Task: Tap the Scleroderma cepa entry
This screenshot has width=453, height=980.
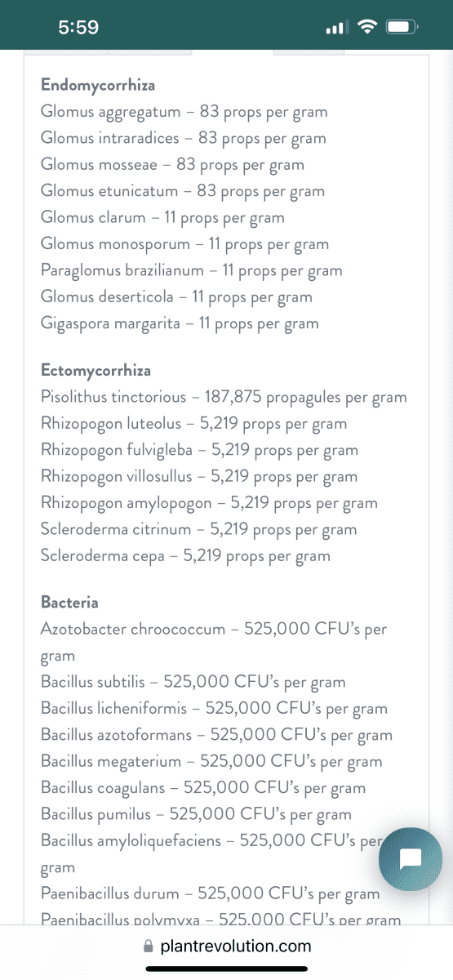Action: pos(185,556)
